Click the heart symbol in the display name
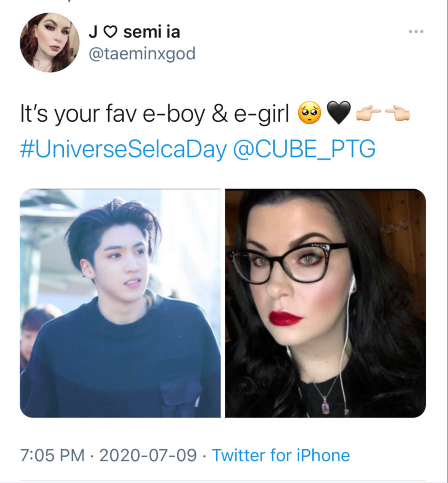This screenshot has height=483, width=448. tap(110, 32)
